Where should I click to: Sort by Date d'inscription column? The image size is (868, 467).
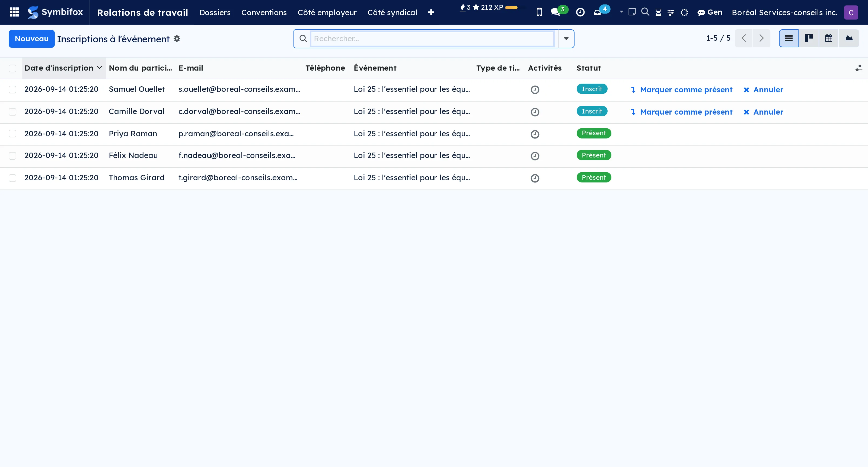(x=64, y=68)
